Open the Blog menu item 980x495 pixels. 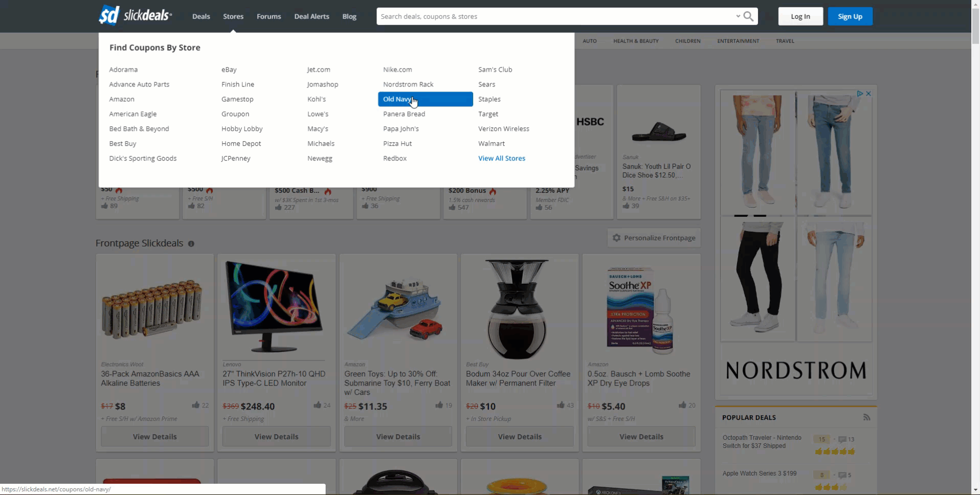(349, 16)
